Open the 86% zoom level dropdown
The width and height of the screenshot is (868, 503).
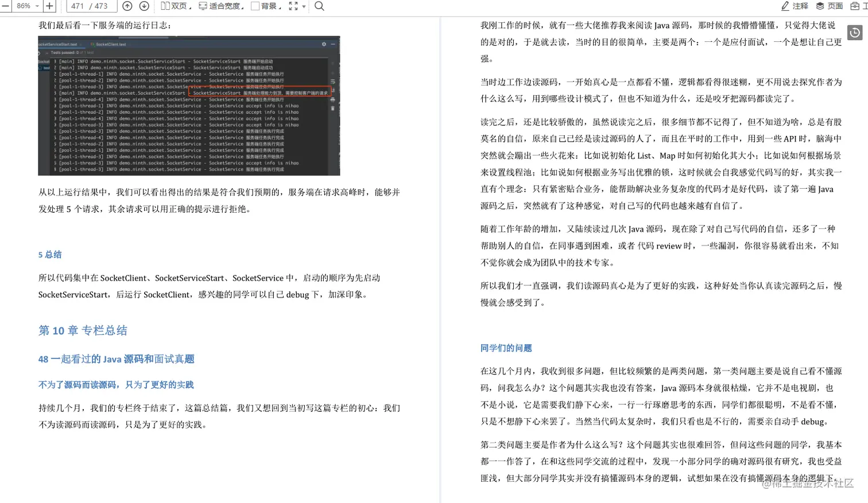[27, 6]
